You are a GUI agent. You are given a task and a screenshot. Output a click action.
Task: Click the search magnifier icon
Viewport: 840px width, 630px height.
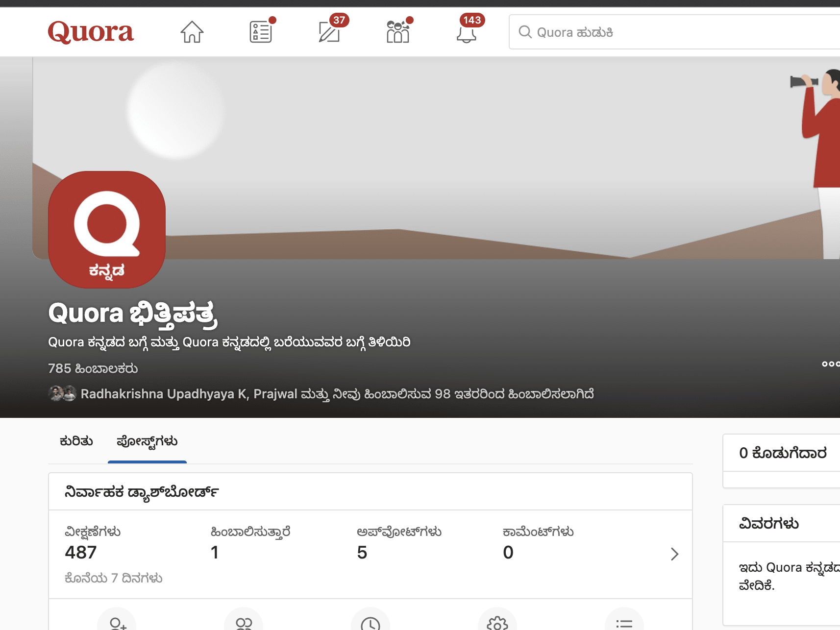coord(525,32)
